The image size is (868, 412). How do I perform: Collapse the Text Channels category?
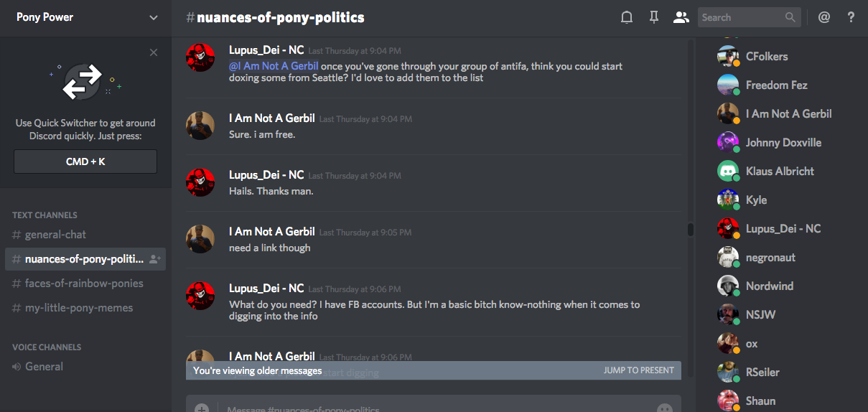(x=45, y=215)
